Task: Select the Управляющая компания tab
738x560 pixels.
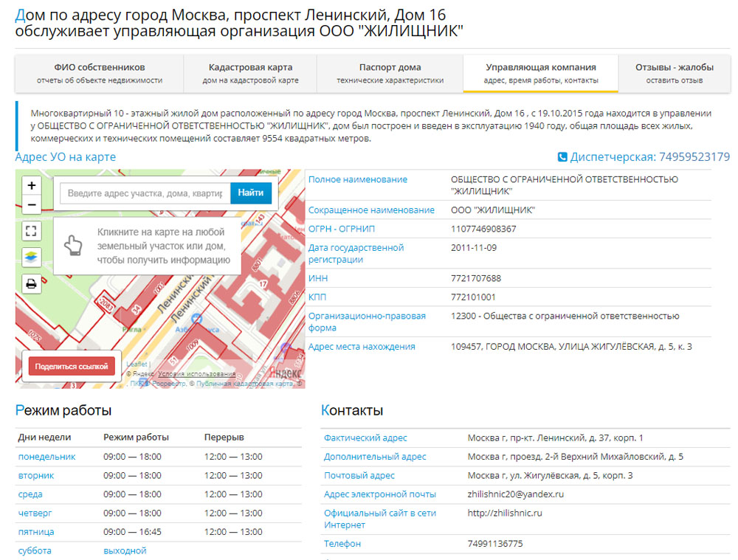Action: click(x=540, y=73)
